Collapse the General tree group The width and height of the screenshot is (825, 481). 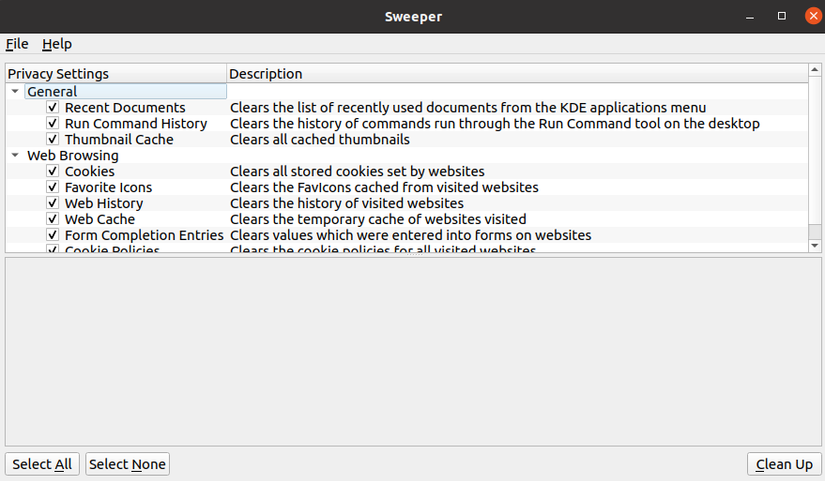(15, 92)
